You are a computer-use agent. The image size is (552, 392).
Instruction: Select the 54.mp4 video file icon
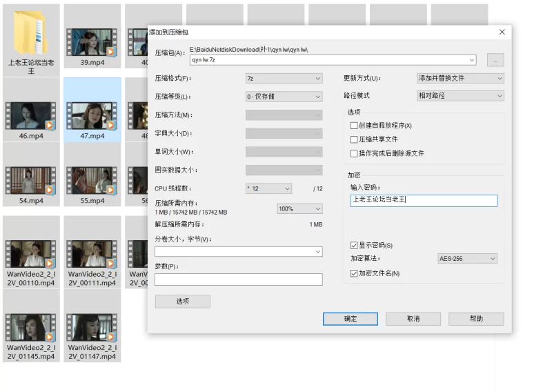(30, 179)
